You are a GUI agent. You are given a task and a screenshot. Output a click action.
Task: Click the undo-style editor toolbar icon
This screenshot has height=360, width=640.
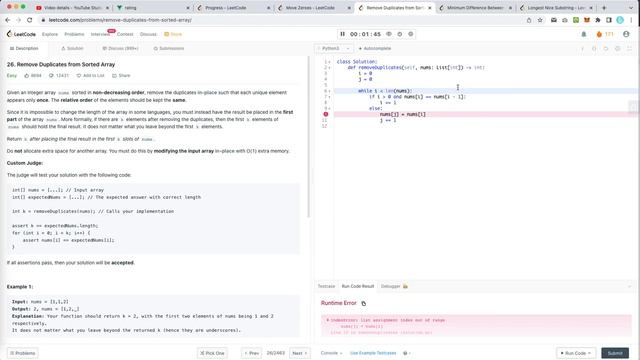[606, 49]
